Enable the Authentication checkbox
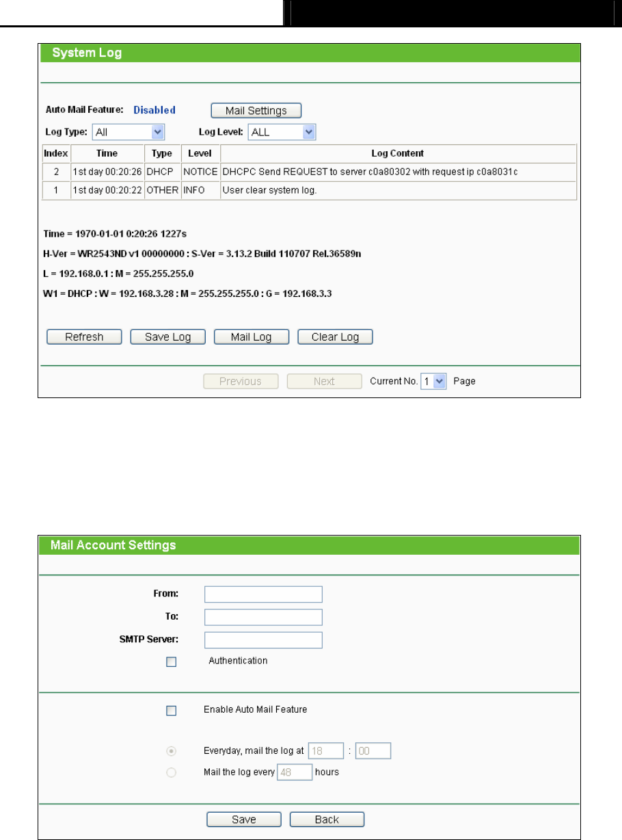Screen dimensions: 622x840 click(172, 661)
